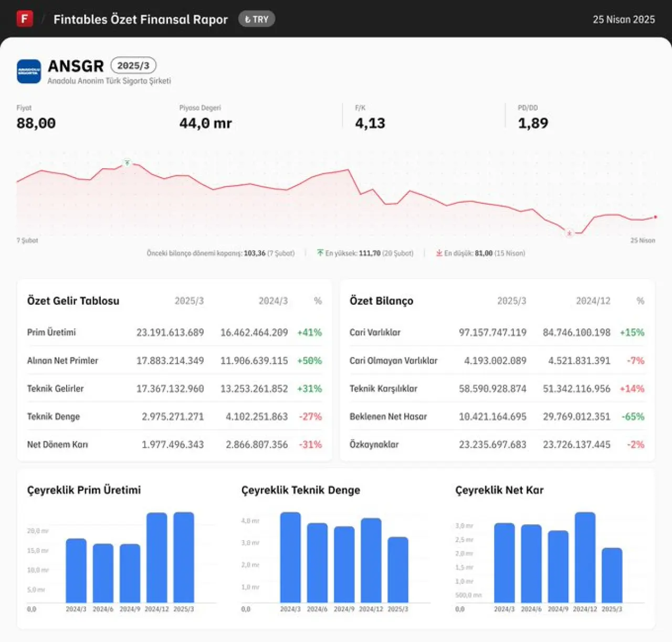The height and width of the screenshot is (642, 672).
Task: Click the +41% change for Prim Üretimi
Action: [x=309, y=332]
